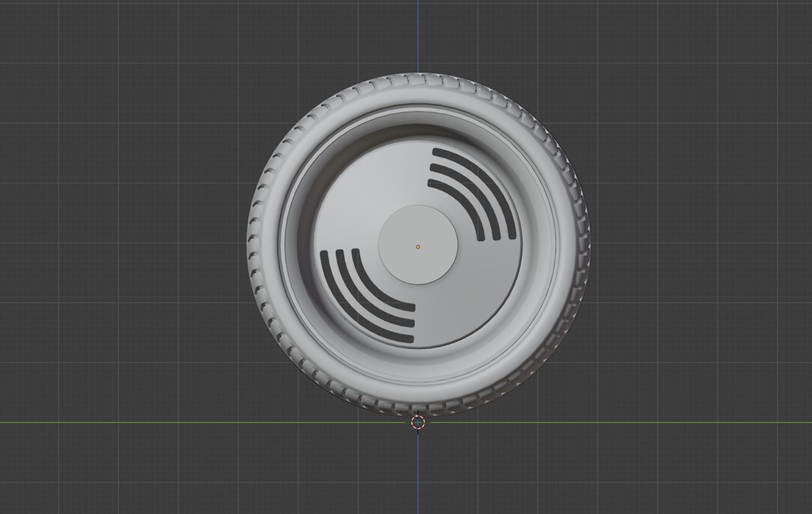Click the 3D cursor below the wheel

coord(418,423)
